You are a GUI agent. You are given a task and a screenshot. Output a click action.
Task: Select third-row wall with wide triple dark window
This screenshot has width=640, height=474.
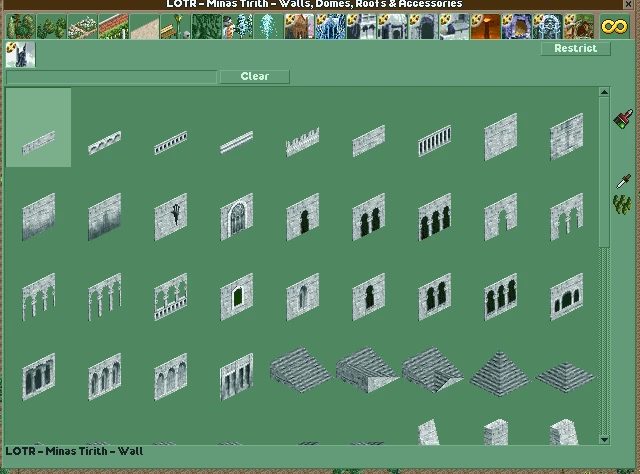567,297
